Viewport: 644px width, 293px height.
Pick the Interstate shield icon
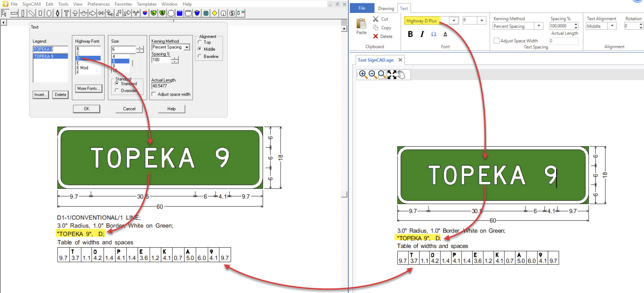coord(145,13)
